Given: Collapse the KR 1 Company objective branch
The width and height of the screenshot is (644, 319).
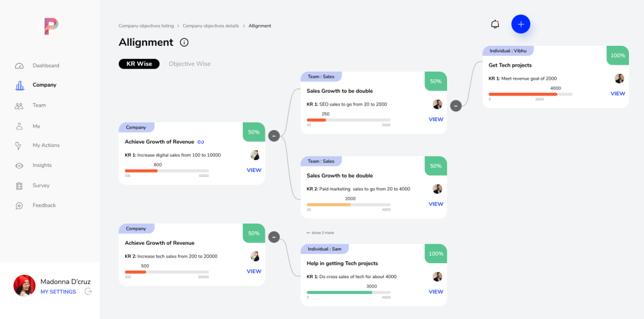Looking at the screenshot, I should [x=274, y=136].
